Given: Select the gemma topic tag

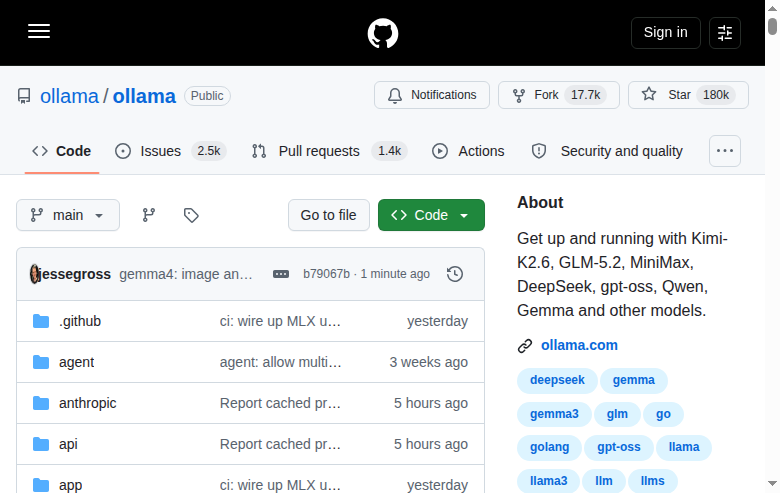Looking at the screenshot, I should 633,380.
